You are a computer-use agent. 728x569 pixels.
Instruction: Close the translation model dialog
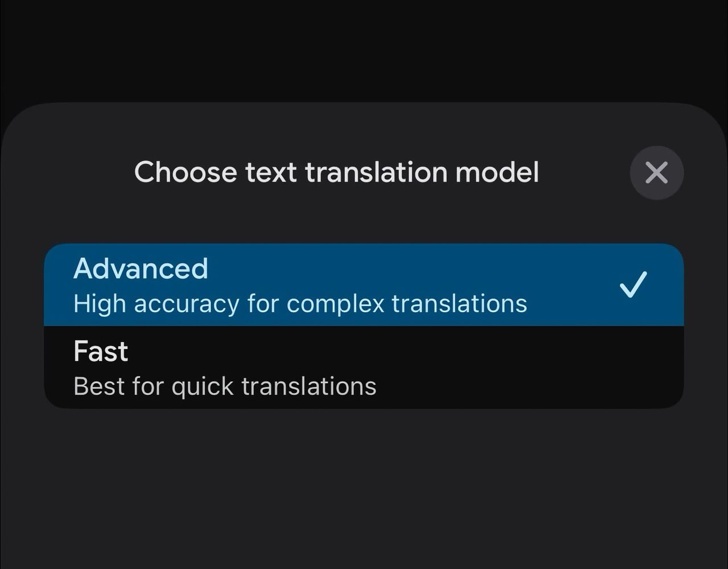[x=656, y=172]
